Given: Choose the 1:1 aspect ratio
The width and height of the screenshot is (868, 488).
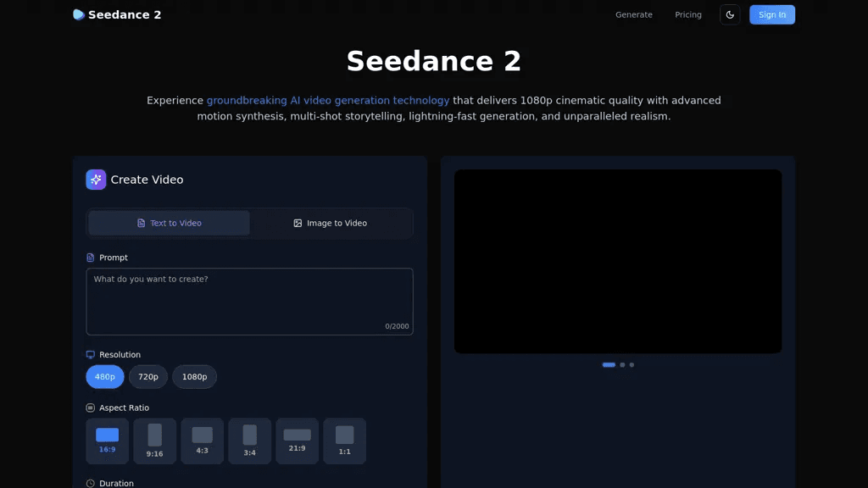Looking at the screenshot, I should click(x=344, y=441).
